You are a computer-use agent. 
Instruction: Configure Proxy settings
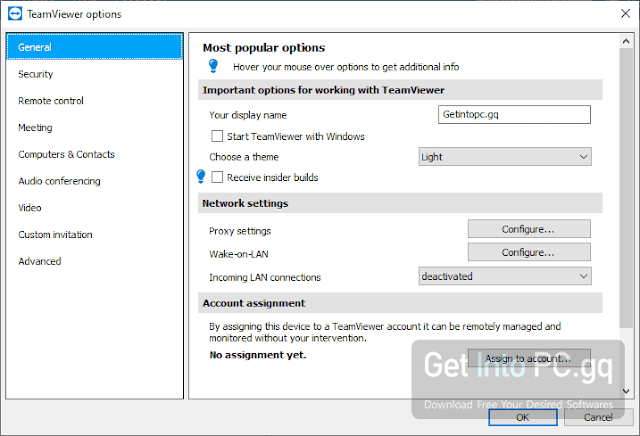(x=529, y=229)
